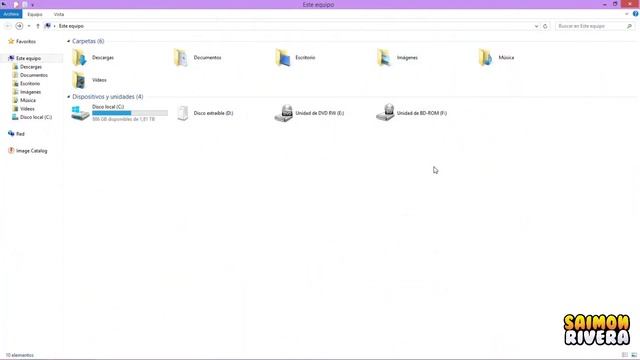Switch to details view in status bar
Viewport: 640px width, 360px height.
click(625, 355)
